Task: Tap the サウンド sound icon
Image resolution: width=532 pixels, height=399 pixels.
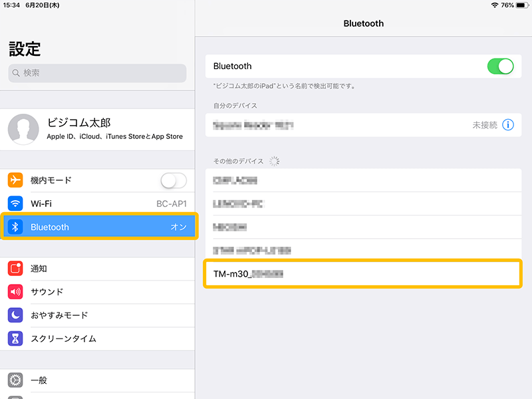Action: click(15, 292)
